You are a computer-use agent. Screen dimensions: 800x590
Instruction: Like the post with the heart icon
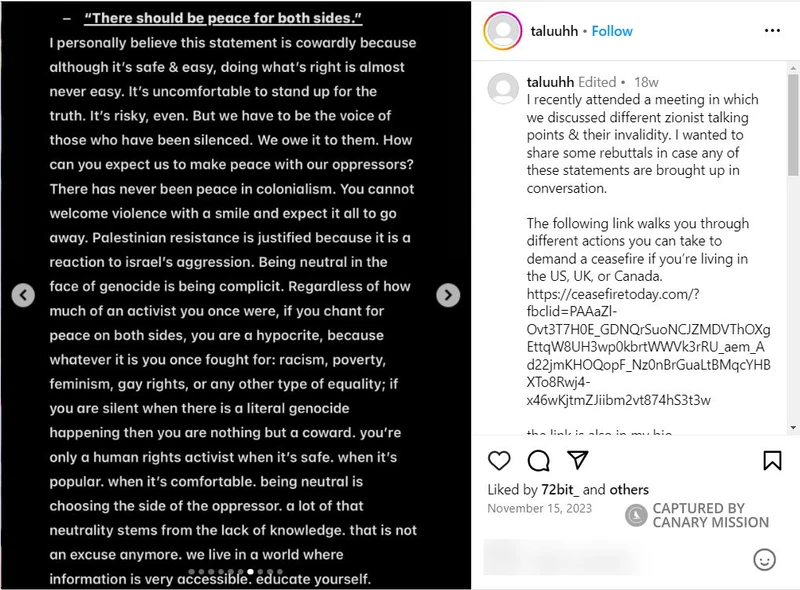499,460
